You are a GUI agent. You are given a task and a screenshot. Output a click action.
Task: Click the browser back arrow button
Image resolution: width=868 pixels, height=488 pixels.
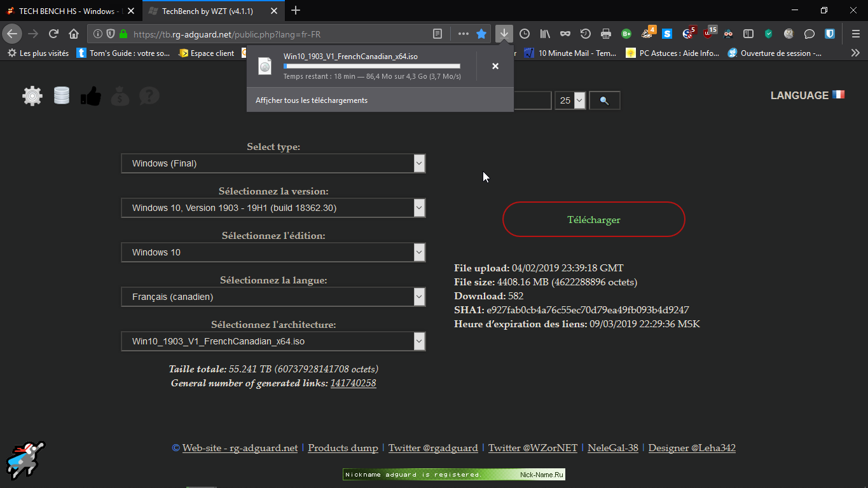(12, 34)
